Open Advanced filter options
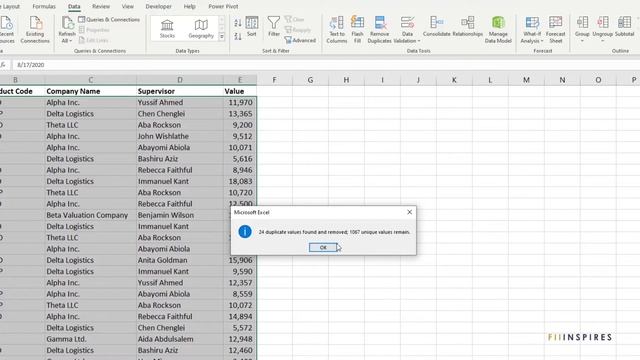 [300, 40]
